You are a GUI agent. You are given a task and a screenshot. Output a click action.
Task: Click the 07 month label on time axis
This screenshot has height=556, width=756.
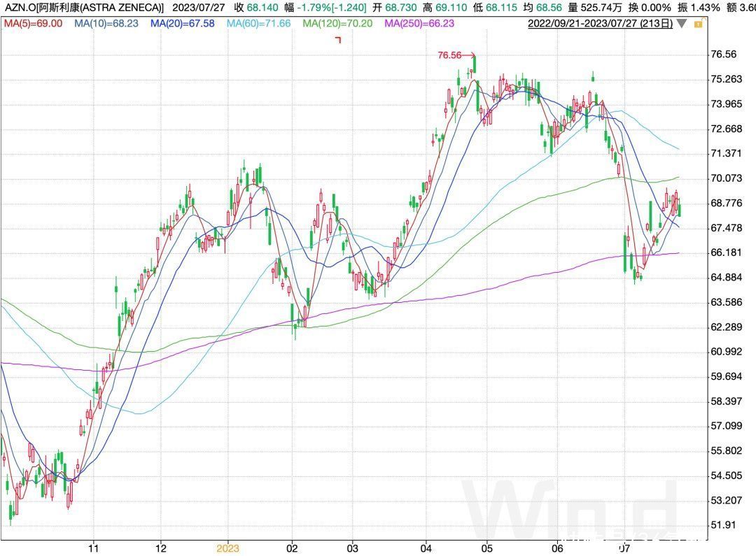624,548
